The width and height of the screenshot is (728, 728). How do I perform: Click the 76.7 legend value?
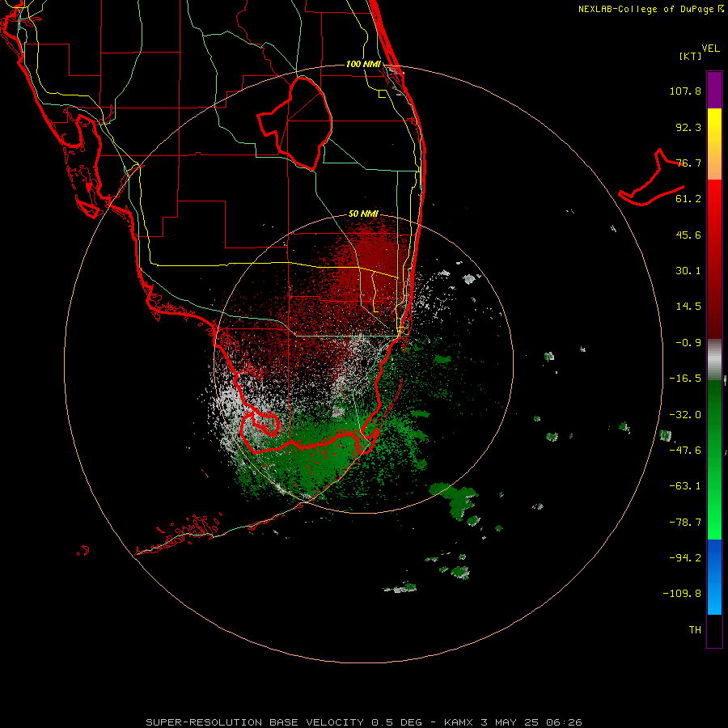pyautogui.click(x=688, y=163)
